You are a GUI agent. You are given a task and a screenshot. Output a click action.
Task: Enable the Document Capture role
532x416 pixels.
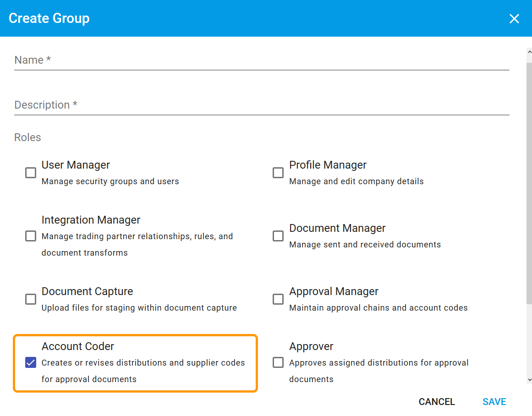coord(30,299)
